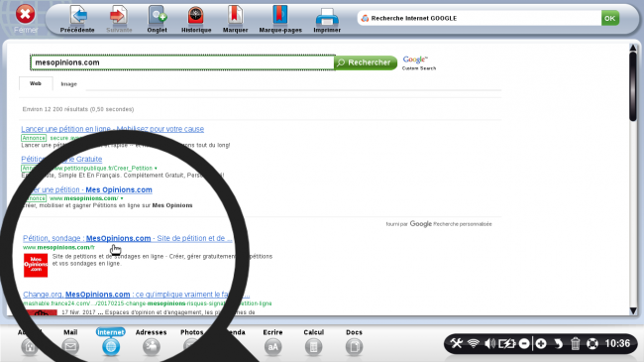Image resolution: width=644 pixels, height=362 pixels.
Task: Click scrollbar down arrow
Action: [x=633, y=311]
